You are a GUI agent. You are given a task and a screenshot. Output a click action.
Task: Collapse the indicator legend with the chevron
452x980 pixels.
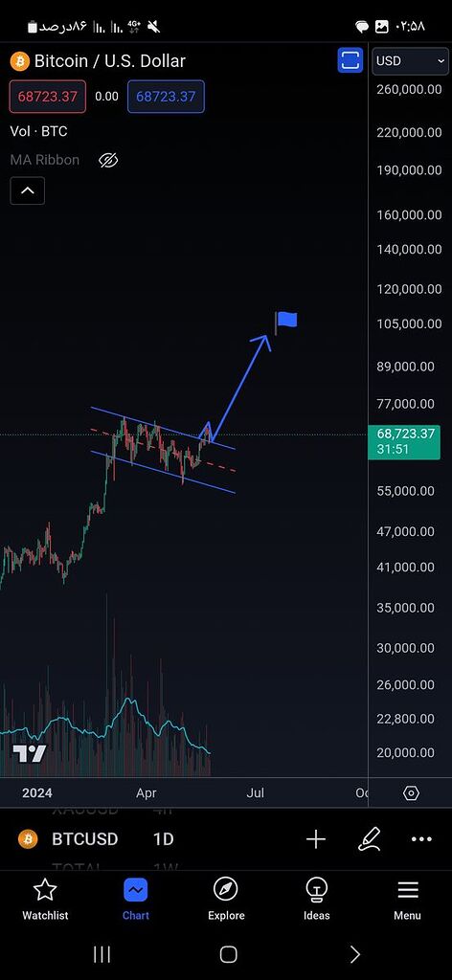click(28, 190)
